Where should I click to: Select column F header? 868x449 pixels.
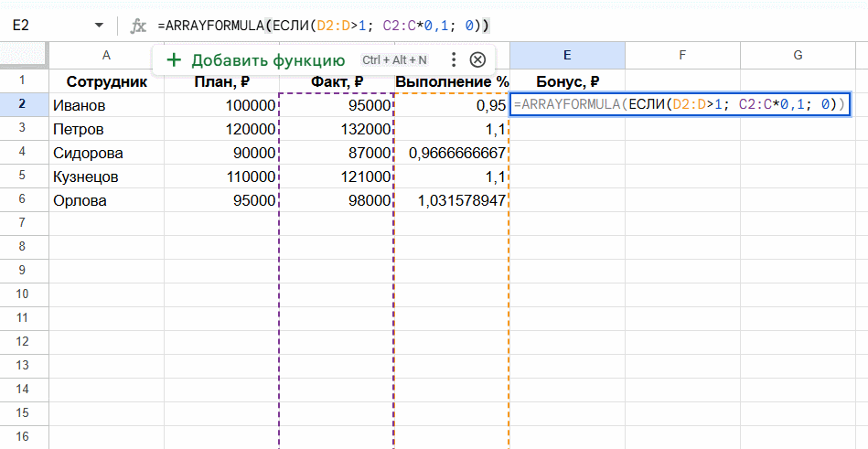point(682,56)
